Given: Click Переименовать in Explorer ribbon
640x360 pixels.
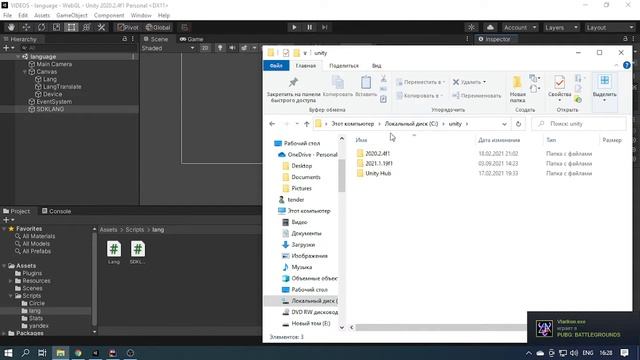Looking at the screenshot, I should click(x=477, y=96).
